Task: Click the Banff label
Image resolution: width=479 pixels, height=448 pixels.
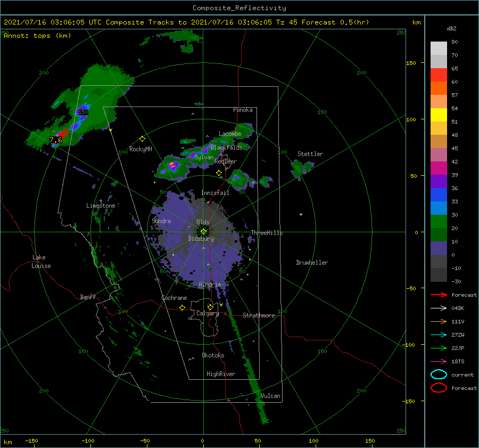Action: point(88,297)
